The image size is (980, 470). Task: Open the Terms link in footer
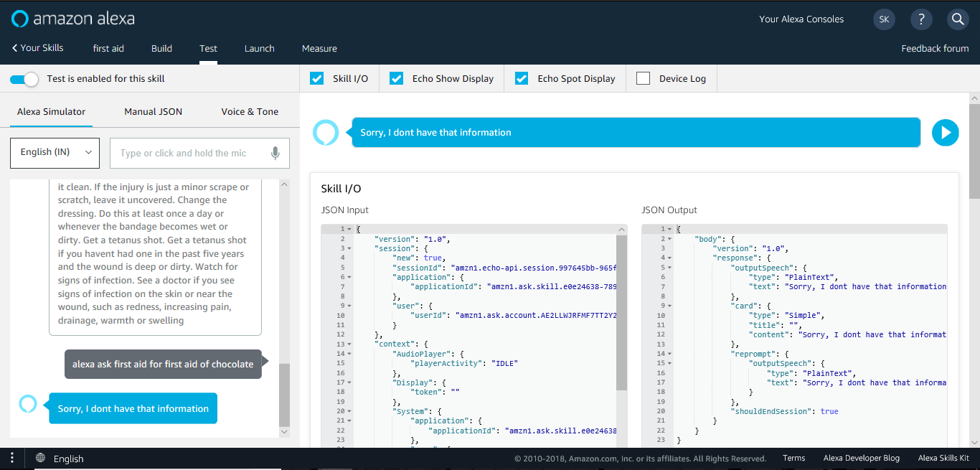pyautogui.click(x=793, y=458)
